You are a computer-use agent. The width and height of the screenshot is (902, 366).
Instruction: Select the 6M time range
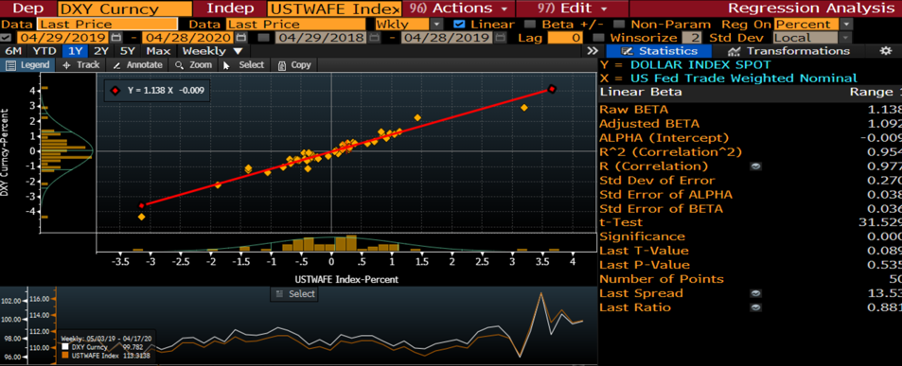point(13,51)
